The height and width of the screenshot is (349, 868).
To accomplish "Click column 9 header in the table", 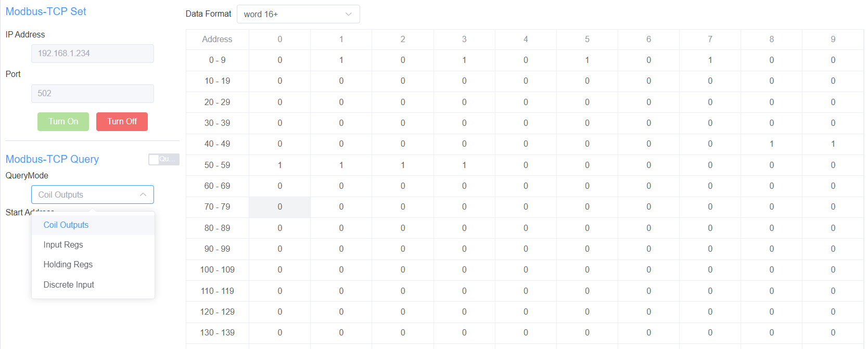I will (x=833, y=40).
